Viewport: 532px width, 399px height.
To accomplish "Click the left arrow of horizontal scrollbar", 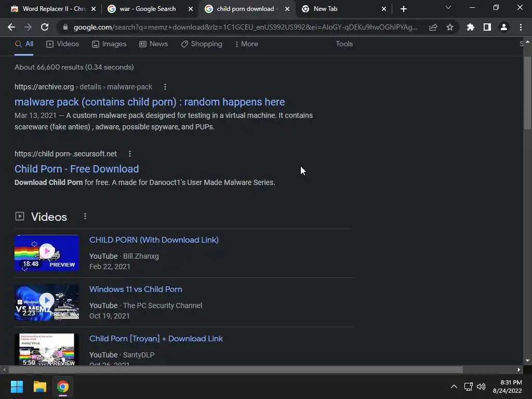I will (4, 369).
